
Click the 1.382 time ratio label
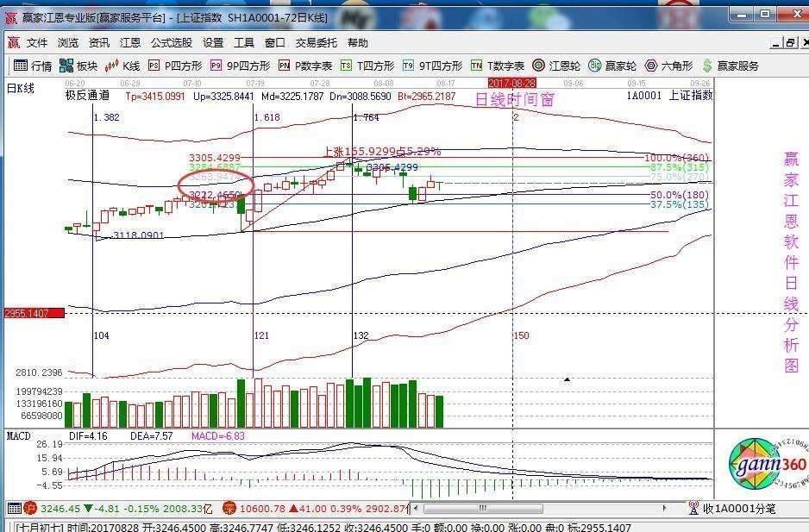[x=106, y=117]
